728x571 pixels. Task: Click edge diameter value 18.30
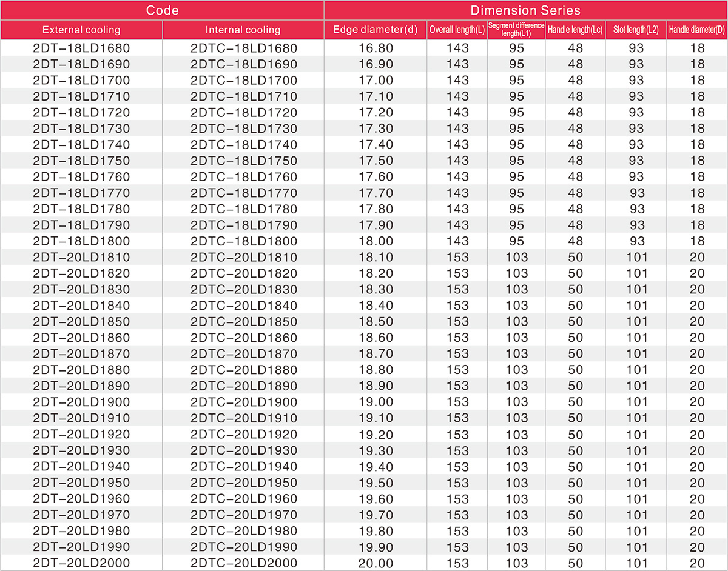pos(376,289)
